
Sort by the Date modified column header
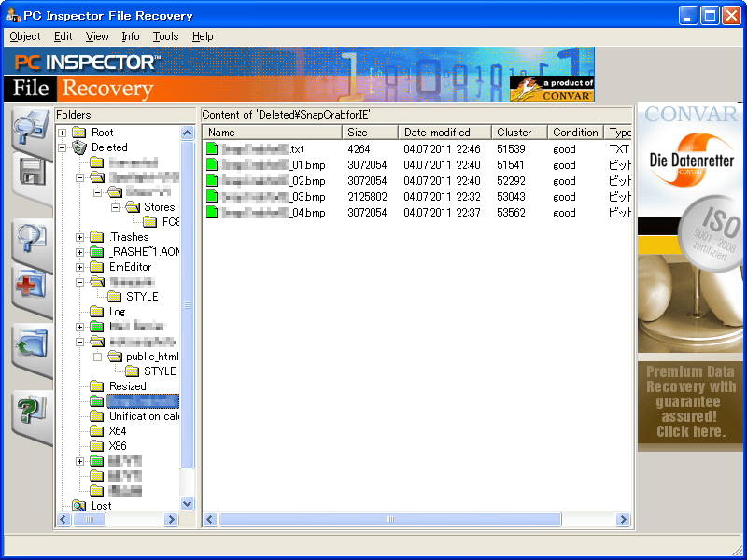tap(445, 133)
